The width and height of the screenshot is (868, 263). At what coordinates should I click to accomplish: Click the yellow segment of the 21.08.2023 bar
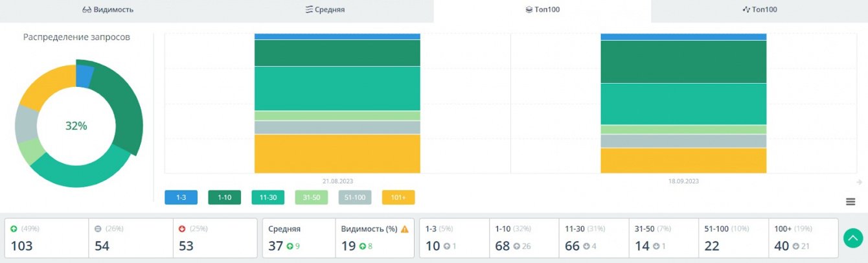coord(337,154)
